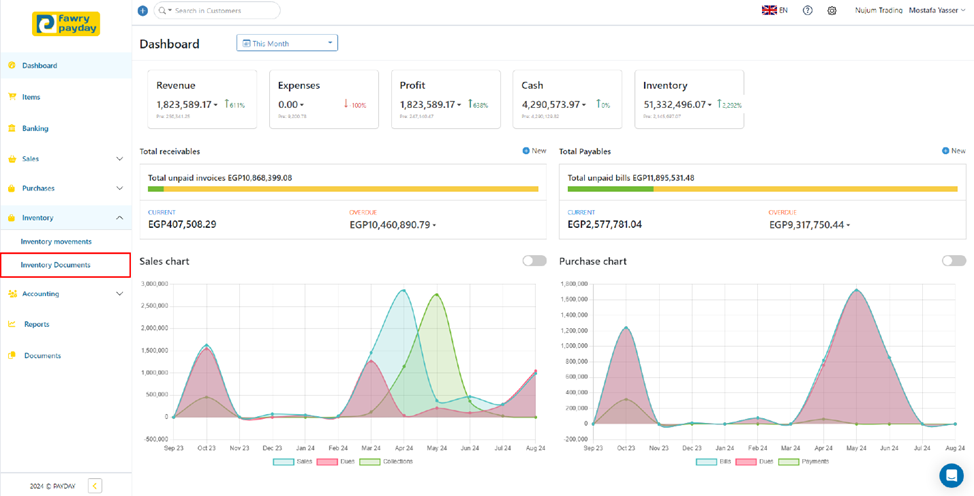
Task: Click New next to Total receivables
Action: pyautogui.click(x=534, y=151)
